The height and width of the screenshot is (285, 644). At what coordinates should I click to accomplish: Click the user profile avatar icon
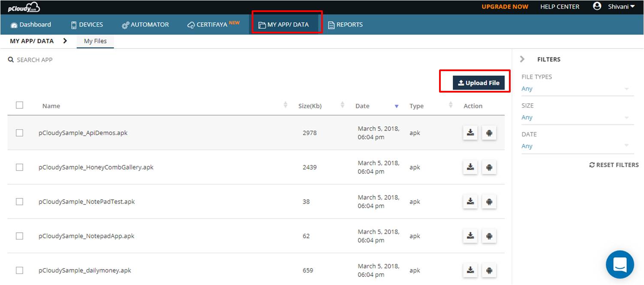pos(597,6)
